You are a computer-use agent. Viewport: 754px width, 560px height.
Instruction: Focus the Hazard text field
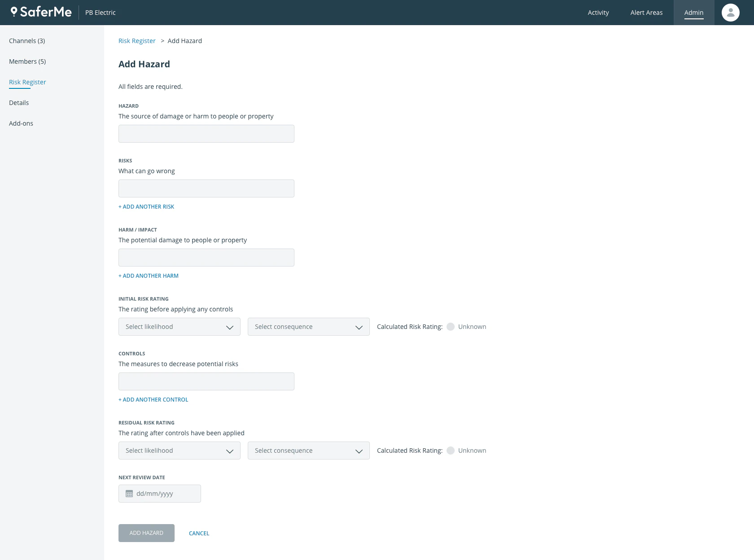206,134
